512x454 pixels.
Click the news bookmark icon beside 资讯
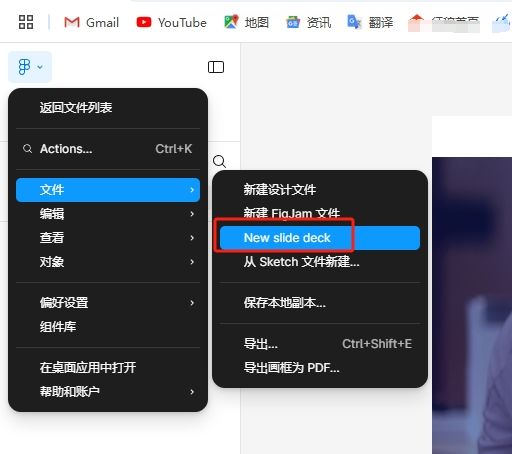click(x=293, y=22)
